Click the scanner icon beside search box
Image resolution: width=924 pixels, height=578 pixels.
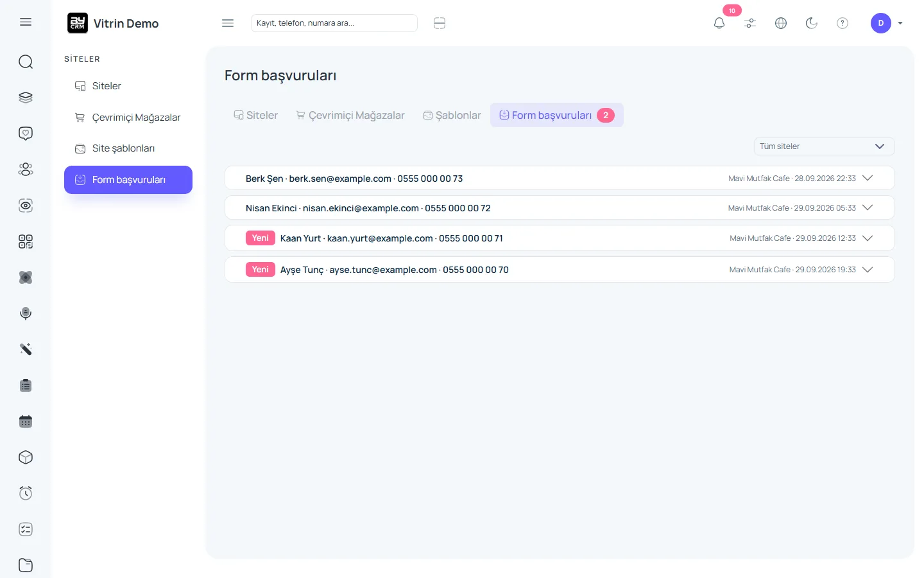coord(440,23)
